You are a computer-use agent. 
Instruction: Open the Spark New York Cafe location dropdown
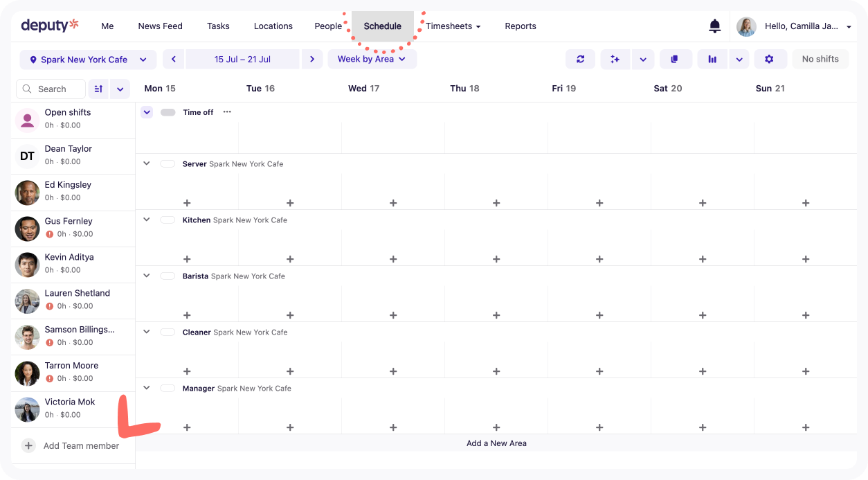coord(87,60)
